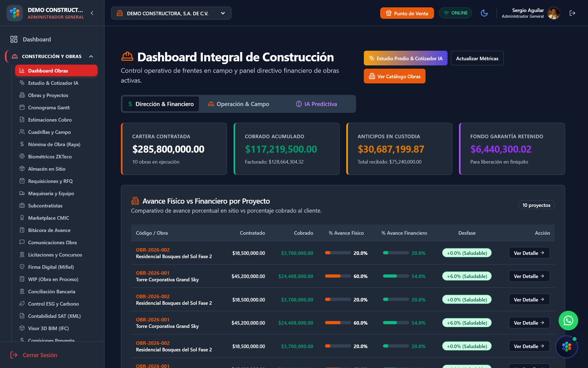Click the Licitaciones y Concursos bank icon
The image size is (588, 368).
click(22, 255)
